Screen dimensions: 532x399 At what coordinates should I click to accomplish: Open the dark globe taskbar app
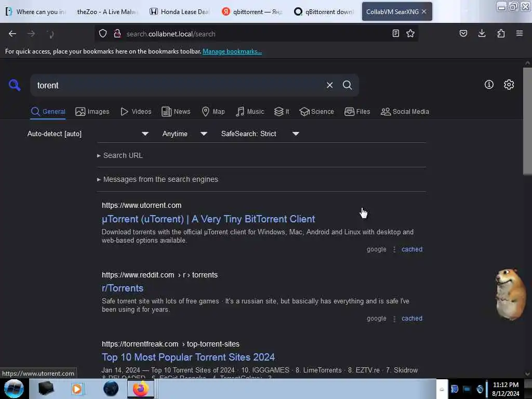click(x=111, y=389)
